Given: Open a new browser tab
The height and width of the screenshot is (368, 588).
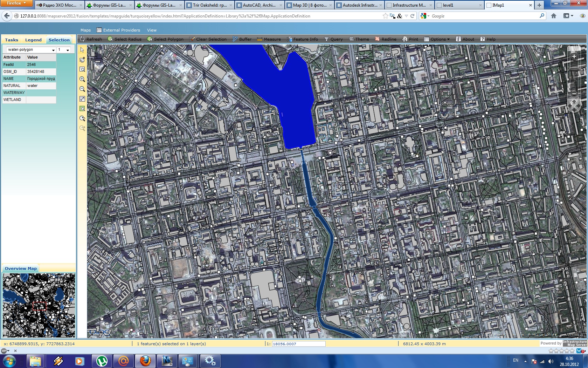Looking at the screenshot, I should [539, 5].
